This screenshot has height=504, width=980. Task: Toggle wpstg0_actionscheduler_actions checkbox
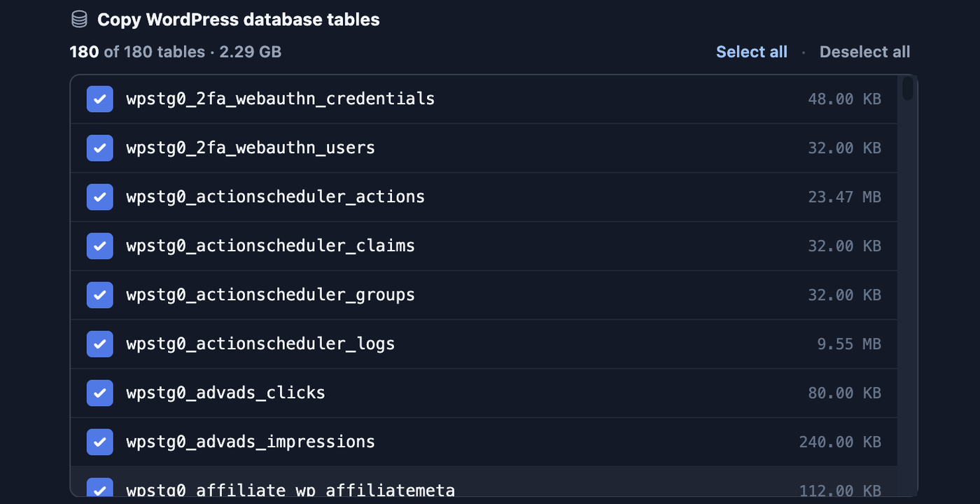(x=99, y=197)
